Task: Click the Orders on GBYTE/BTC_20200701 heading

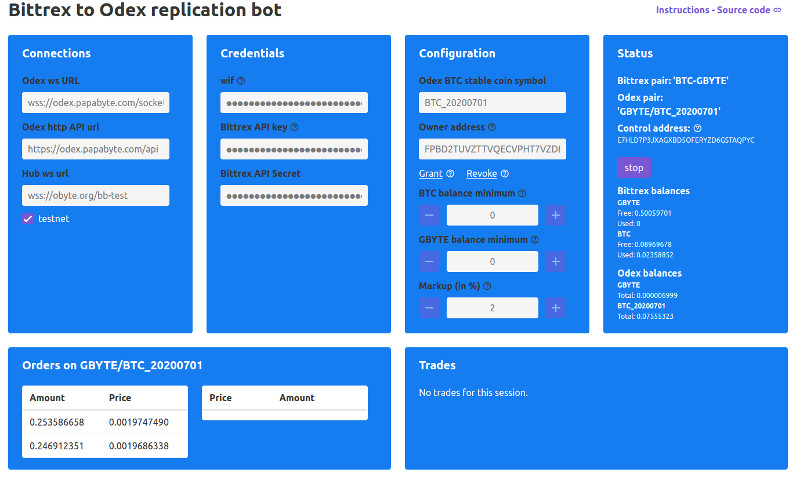Action: coord(112,365)
